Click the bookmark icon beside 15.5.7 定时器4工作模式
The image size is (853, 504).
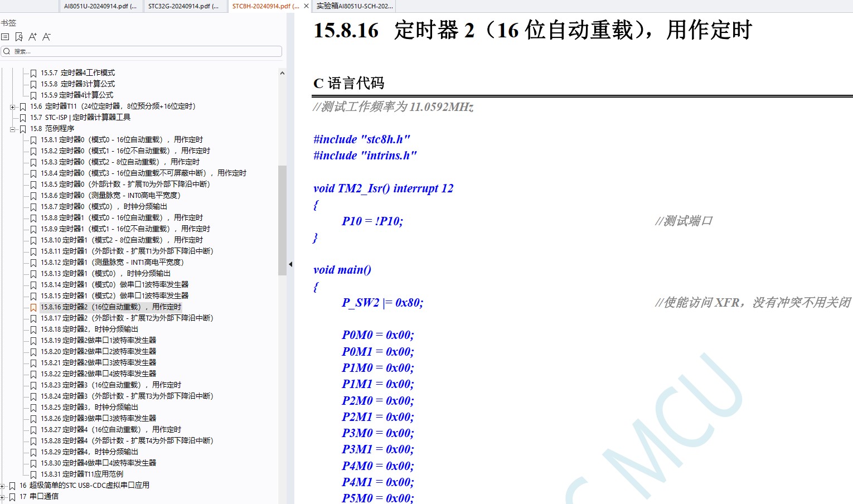[33, 73]
